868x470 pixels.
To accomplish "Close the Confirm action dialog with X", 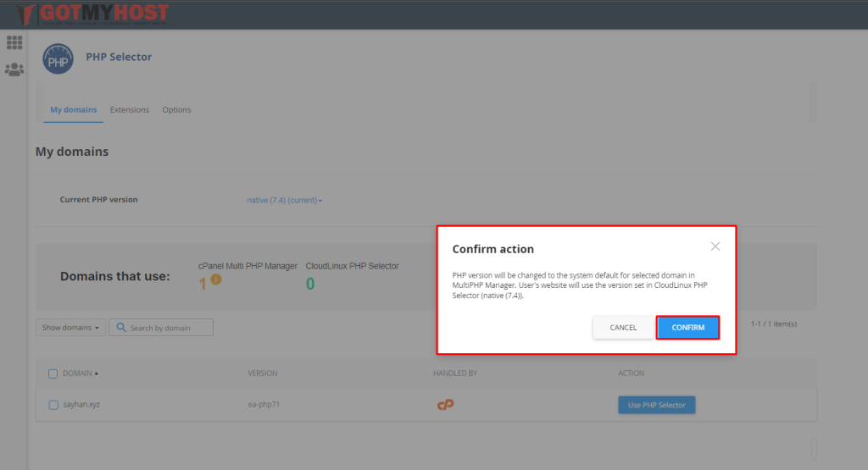I will (x=715, y=246).
